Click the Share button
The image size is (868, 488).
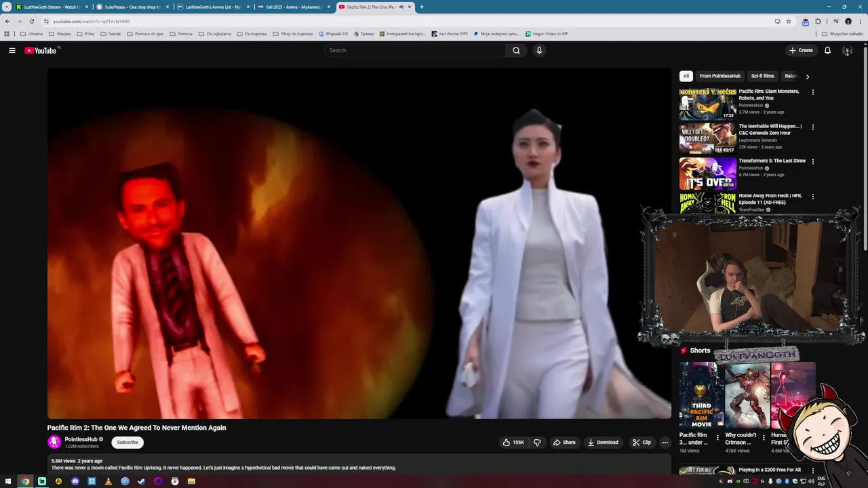[564, 443]
